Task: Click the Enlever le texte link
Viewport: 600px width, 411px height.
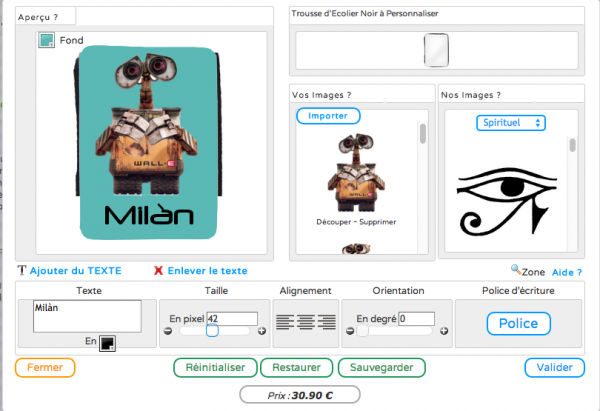Action: [207, 271]
